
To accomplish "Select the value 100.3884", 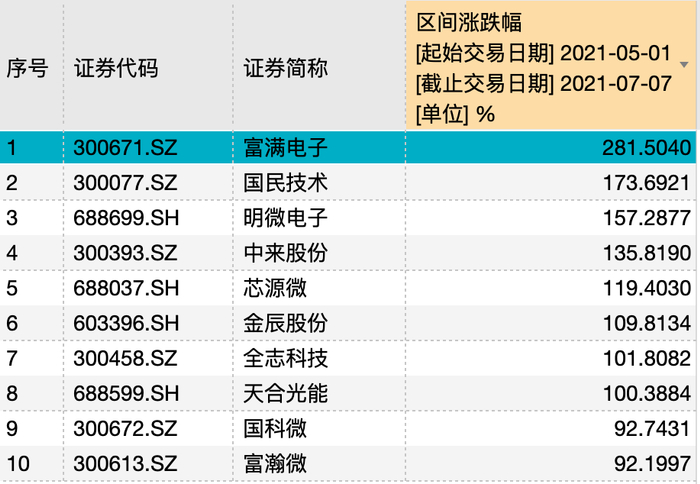I will [x=646, y=393].
